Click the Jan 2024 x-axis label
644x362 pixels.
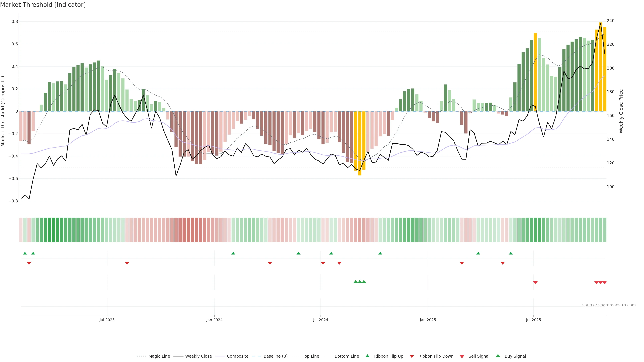pos(214,320)
